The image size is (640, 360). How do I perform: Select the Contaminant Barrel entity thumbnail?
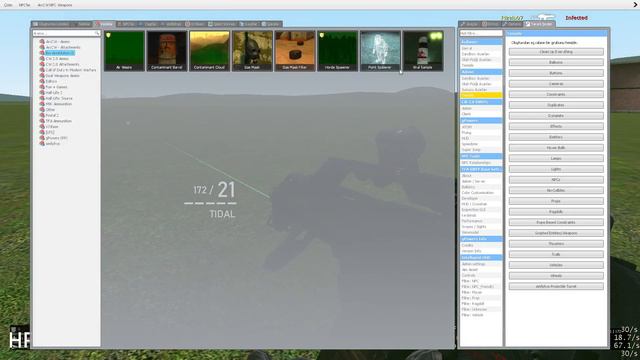coord(167,51)
